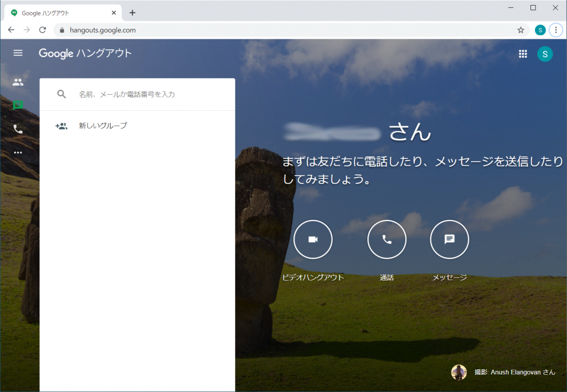Image resolution: width=567 pixels, height=392 pixels.
Task: Open the Contacts sidebar icon
Action: 18,82
